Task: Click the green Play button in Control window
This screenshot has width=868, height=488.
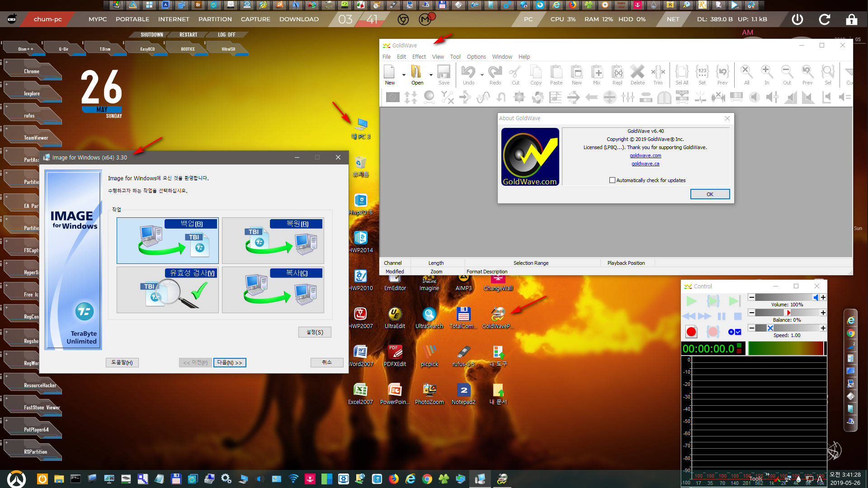Action: click(x=691, y=301)
